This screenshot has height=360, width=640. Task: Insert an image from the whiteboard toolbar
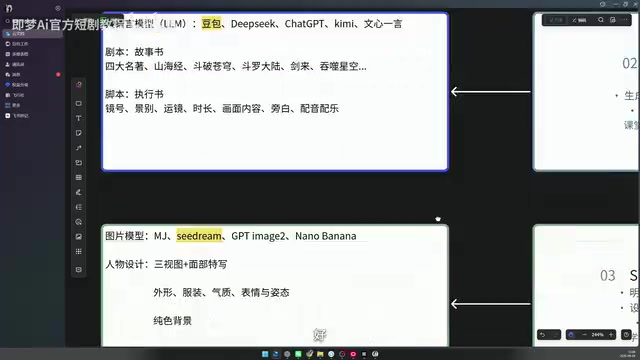coord(79,237)
